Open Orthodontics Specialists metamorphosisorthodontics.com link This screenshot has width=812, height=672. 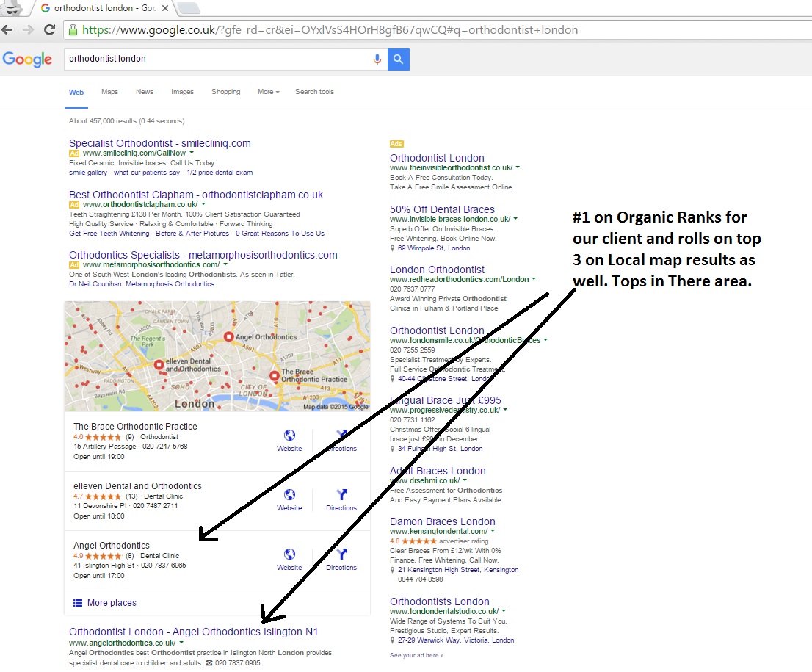click(x=203, y=255)
